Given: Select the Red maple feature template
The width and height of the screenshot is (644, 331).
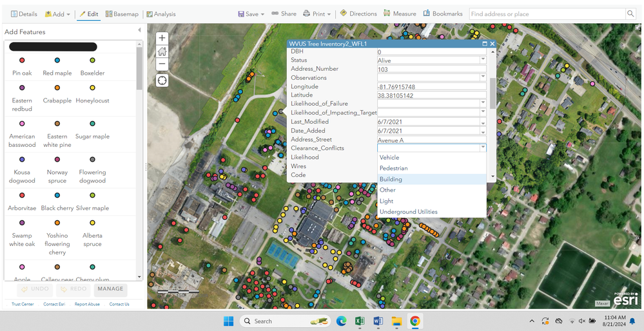Looking at the screenshot, I should (57, 67).
